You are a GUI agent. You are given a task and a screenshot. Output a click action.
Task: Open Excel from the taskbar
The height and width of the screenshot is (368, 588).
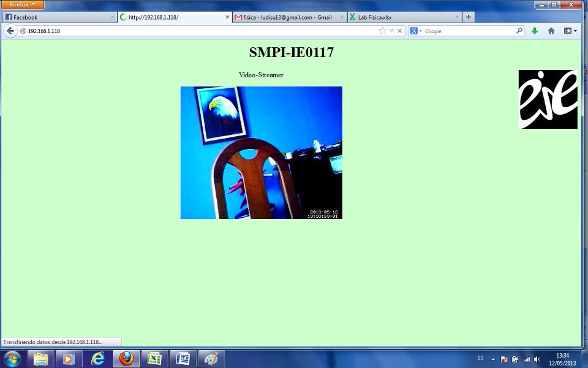coord(154,359)
